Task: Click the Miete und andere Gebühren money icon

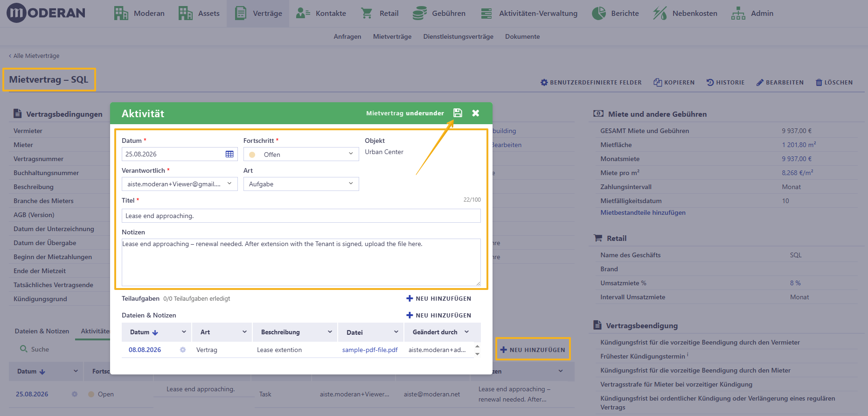Action: coord(598,113)
